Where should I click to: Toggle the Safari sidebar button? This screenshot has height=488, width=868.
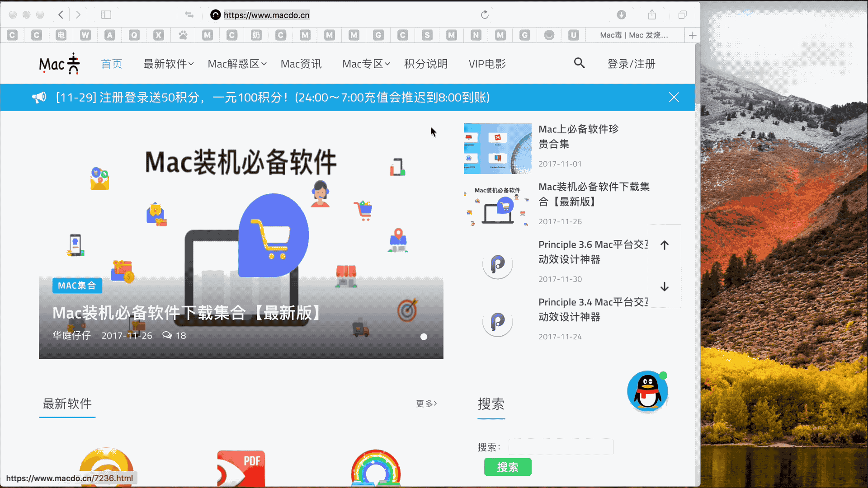106,14
